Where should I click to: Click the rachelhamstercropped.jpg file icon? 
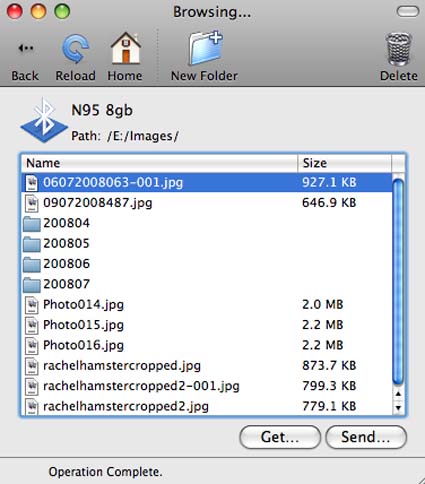[32, 366]
